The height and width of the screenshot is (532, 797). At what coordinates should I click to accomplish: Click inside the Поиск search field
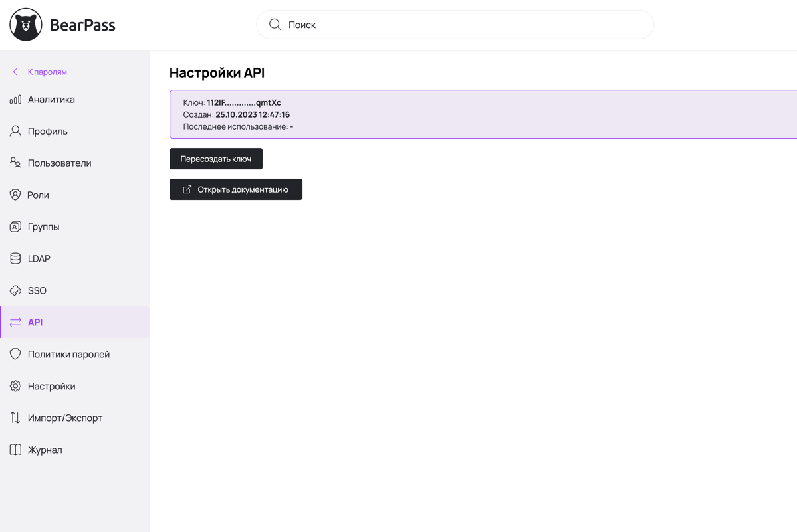pyautogui.click(x=455, y=24)
